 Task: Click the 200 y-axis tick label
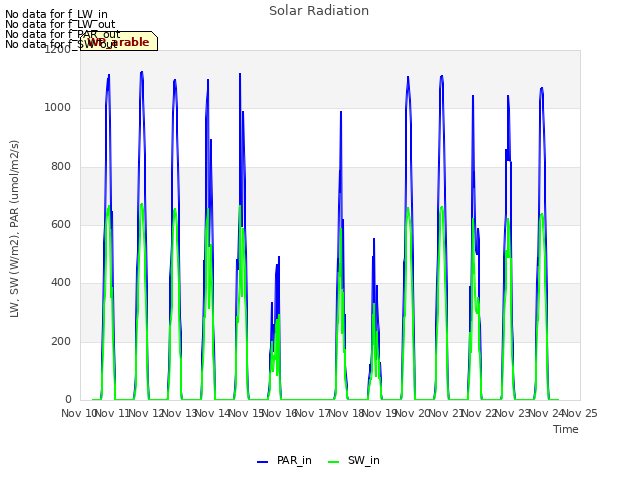click(61, 341)
